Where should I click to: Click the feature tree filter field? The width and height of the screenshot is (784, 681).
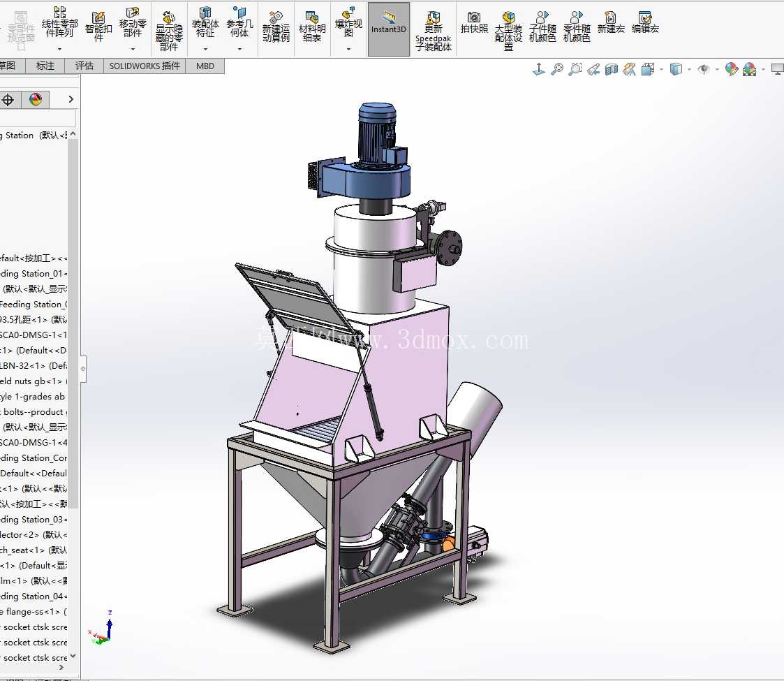(38, 119)
